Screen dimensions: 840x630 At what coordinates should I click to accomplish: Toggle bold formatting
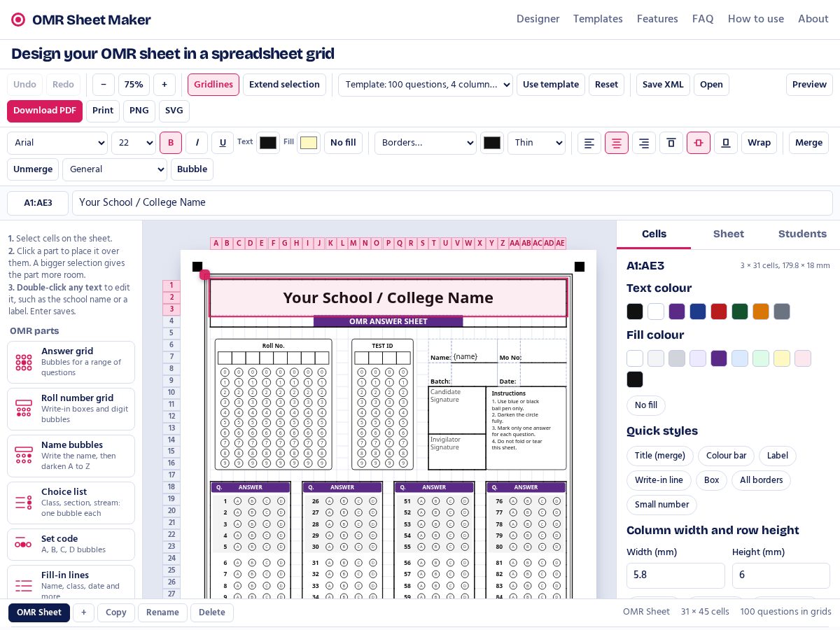[x=171, y=143]
